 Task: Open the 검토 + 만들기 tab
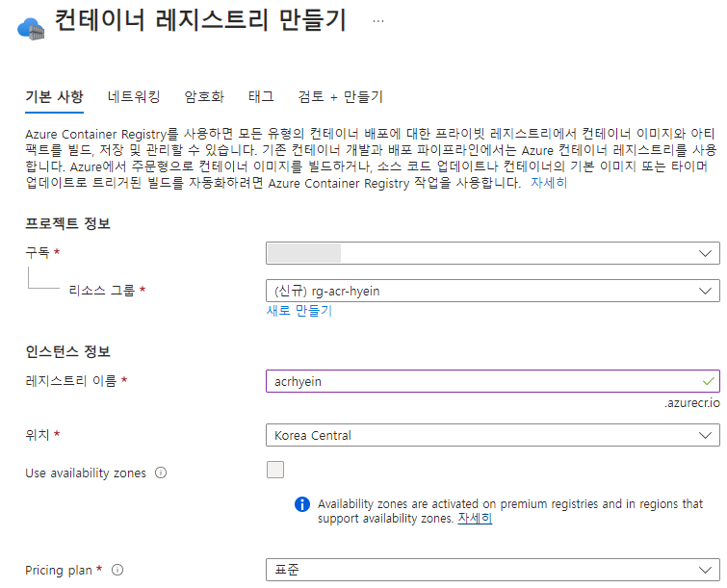click(340, 97)
